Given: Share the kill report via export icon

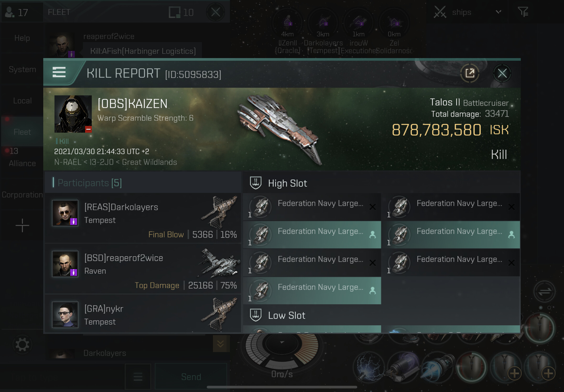Looking at the screenshot, I should (x=469, y=73).
